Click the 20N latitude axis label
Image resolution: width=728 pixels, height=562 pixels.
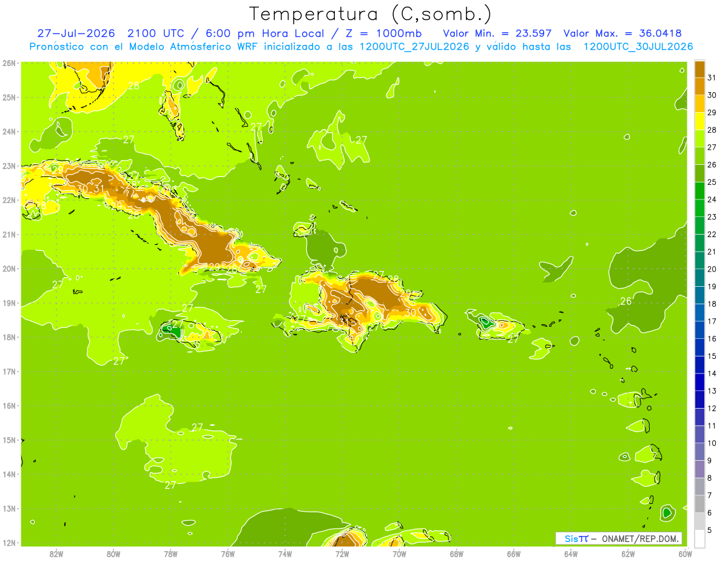pyautogui.click(x=8, y=269)
